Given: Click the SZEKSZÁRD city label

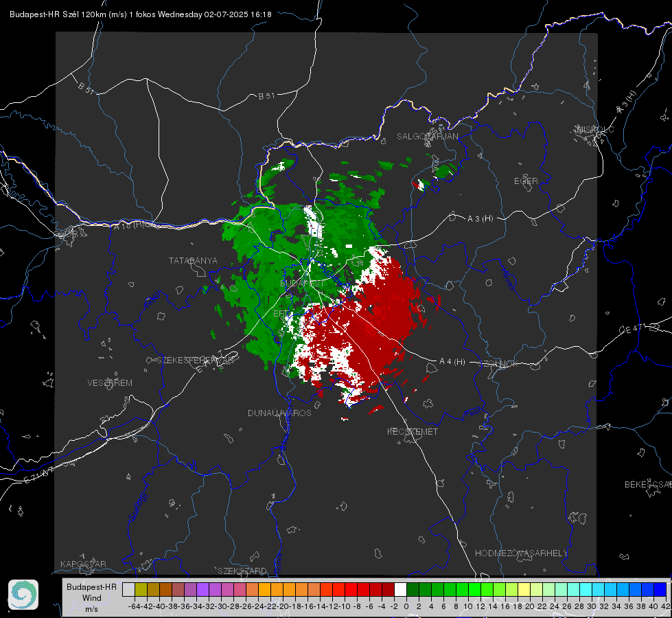Looking at the screenshot, I should point(242,571).
